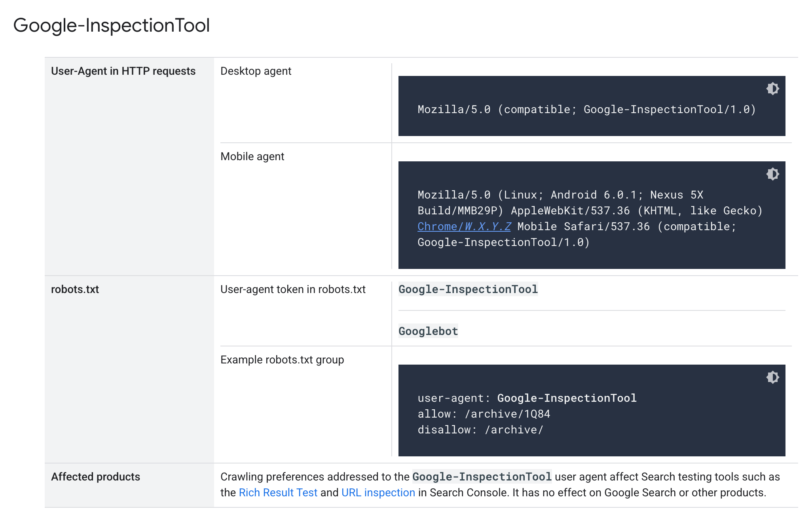Click the Google-InspectionTool token code text
Viewport: 812px width, 522px height.
[468, 289]
